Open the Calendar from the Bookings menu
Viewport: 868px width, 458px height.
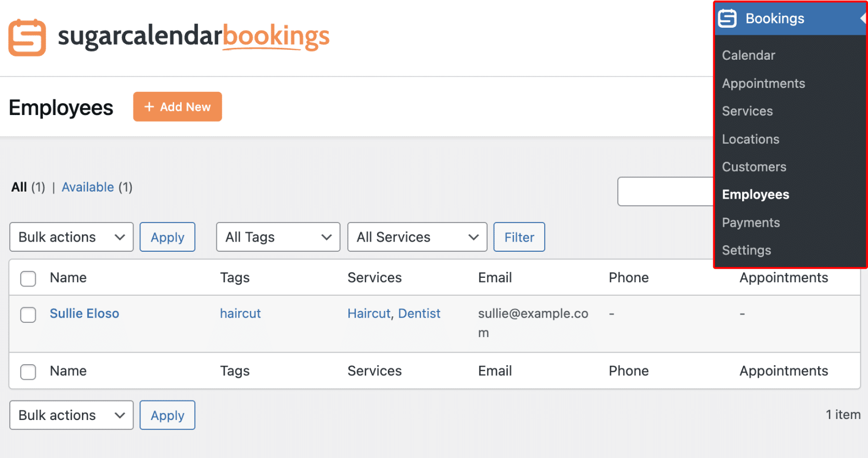748,55
